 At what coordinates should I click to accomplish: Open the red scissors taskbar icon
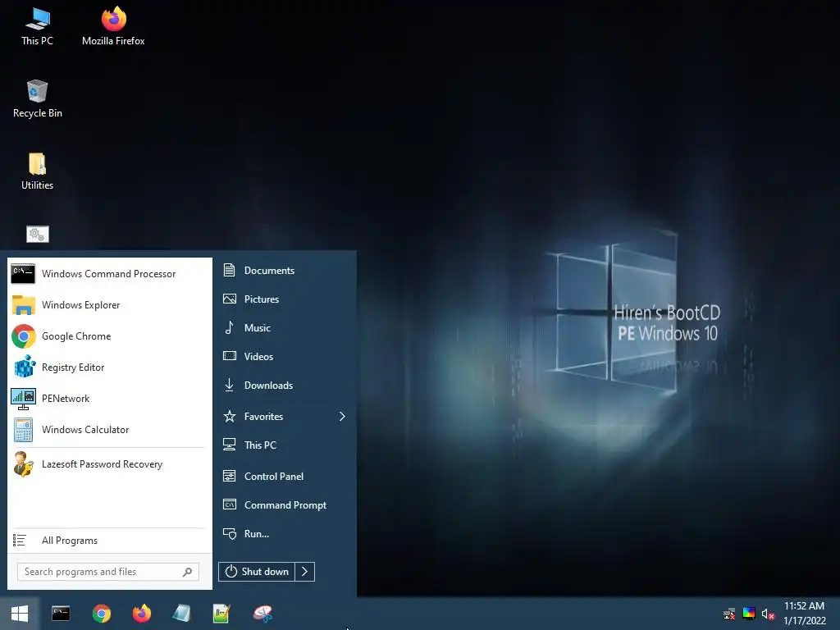pos(262,614)
